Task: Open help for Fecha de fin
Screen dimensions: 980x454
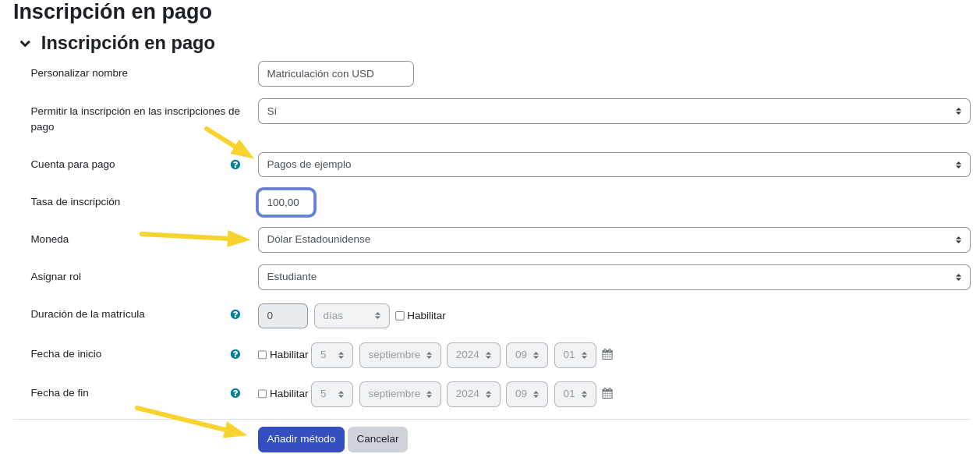Action: [235, 392]
